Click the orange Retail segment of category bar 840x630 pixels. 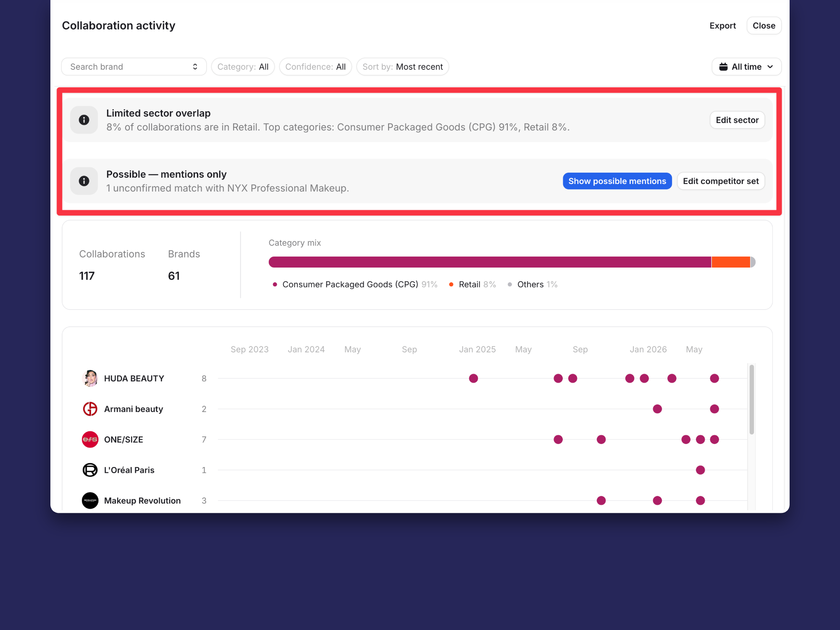pos(731,262)
